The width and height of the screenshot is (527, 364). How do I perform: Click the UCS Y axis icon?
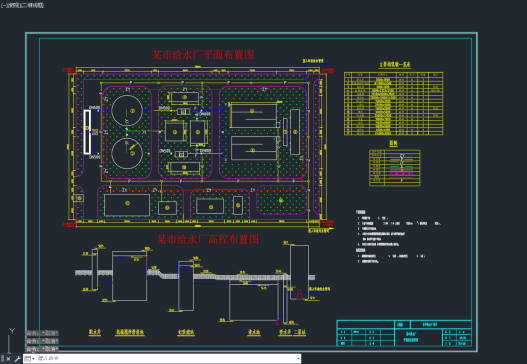12,331
